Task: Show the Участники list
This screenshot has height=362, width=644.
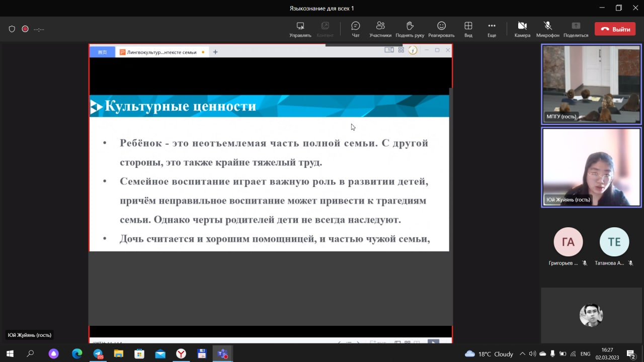Action: (380, 29)
